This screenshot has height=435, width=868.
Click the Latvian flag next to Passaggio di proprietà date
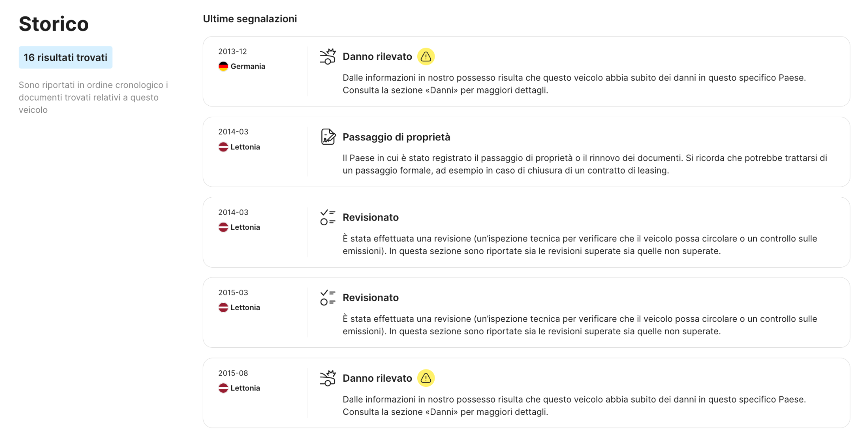(x=223, y=147)
